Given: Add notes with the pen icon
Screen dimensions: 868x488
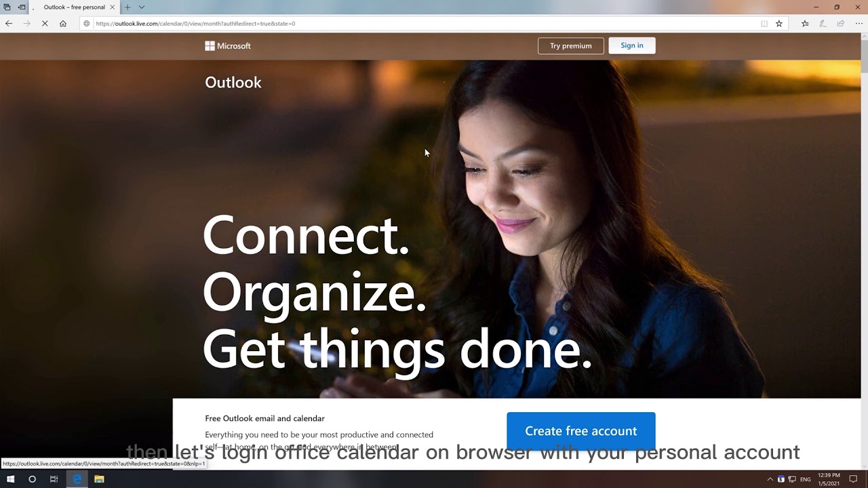Looking at the screenshot, I should pyautogui.click(x=823, y=24).
